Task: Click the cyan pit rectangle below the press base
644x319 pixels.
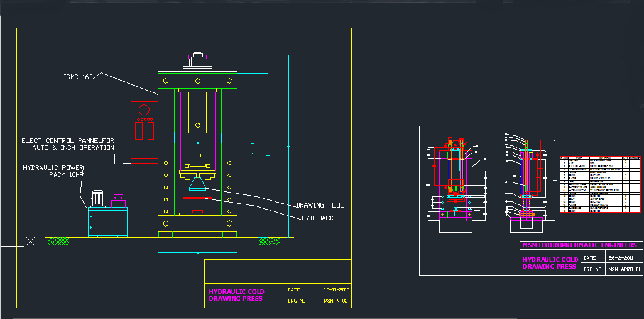Action: [x=197, y=245]
